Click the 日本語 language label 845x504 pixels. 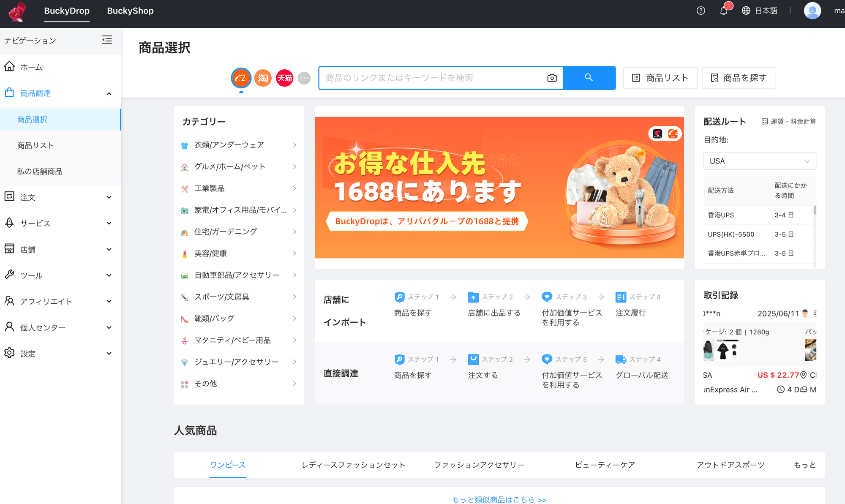766,11
